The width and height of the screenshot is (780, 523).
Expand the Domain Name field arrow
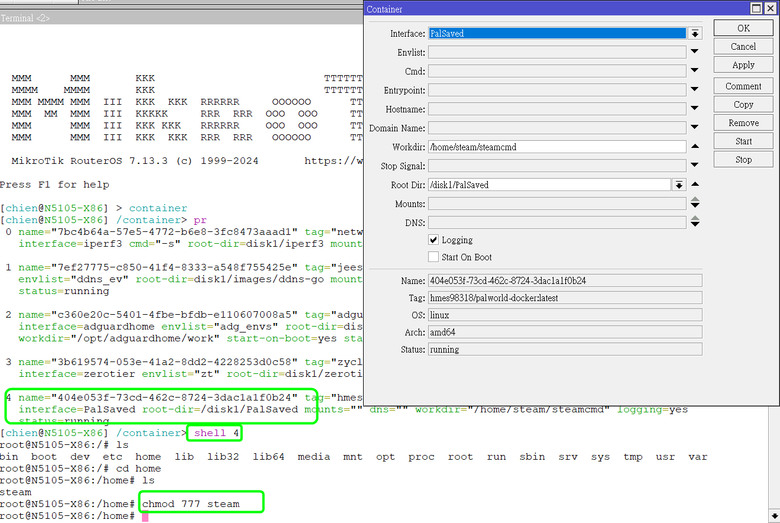(x=695, y=127)
